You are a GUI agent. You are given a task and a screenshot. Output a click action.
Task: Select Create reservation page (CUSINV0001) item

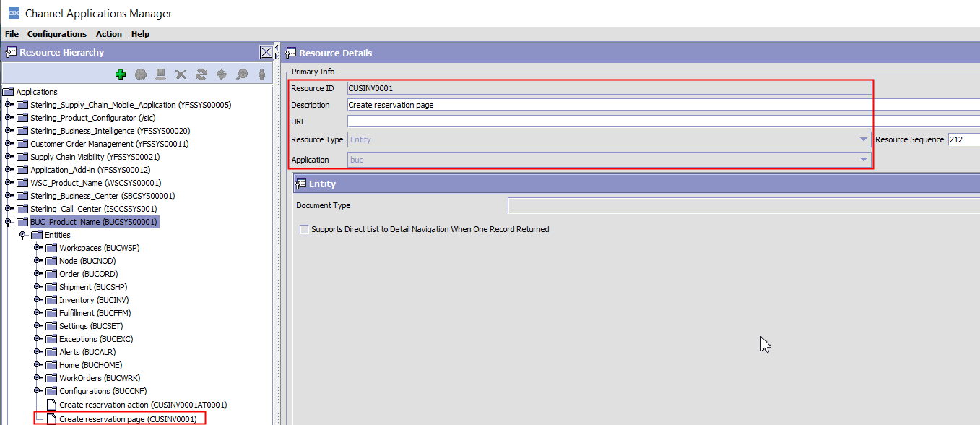pos(128,418)
